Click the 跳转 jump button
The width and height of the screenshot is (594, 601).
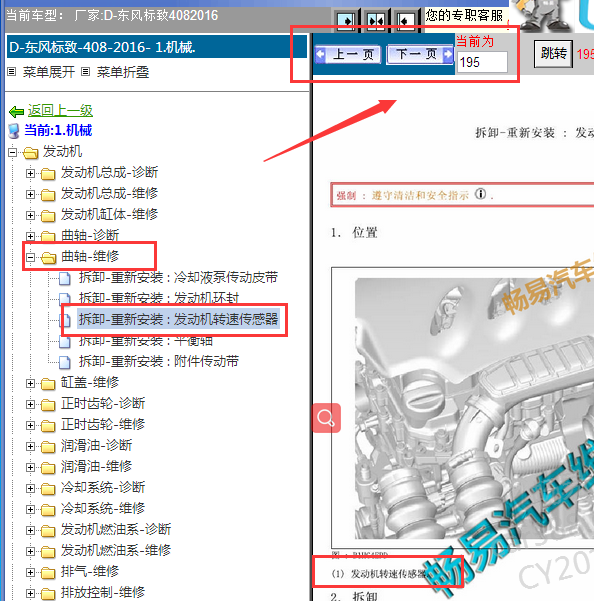pos(554,54)
